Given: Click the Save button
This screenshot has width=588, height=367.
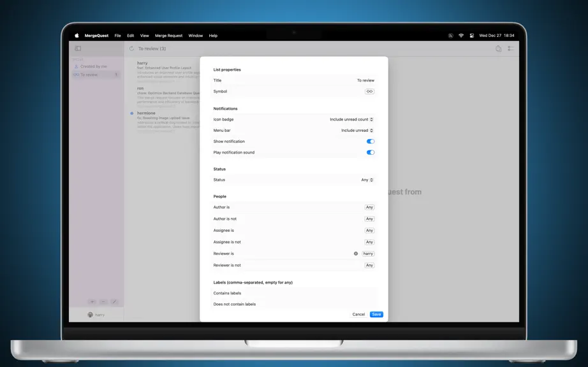Looking at the screenshot, I should (x=376, y=314).
